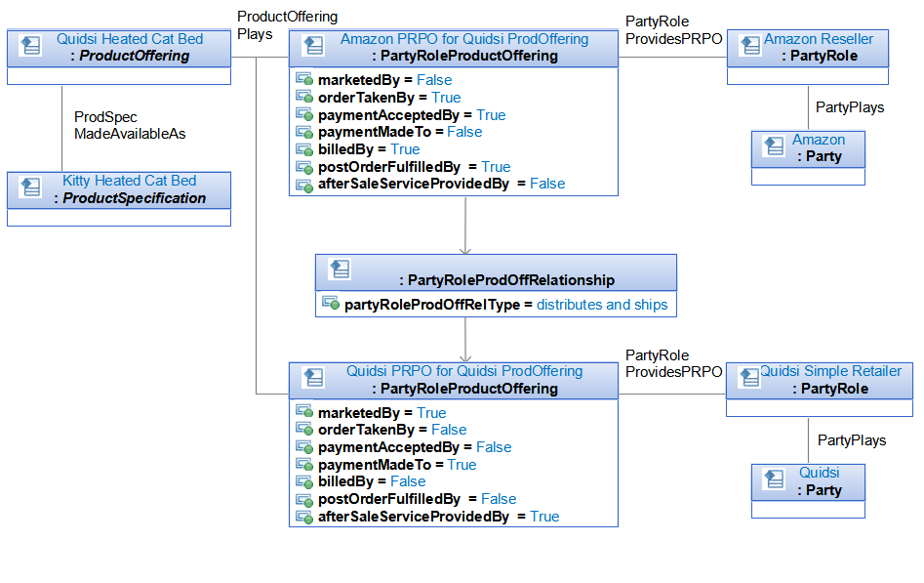Click the attribute icon beside 'billedBy = False'
Screen dimensions: 924x583
[304, 482]
